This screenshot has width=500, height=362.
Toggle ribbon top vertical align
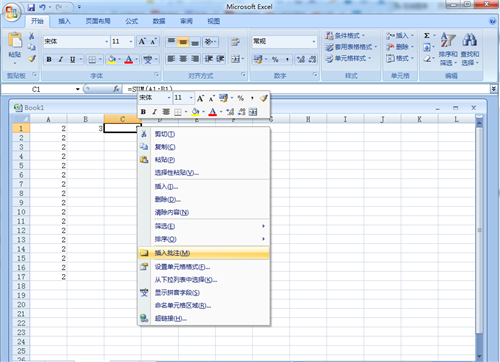pyautogui.click(x=171, y=42)
